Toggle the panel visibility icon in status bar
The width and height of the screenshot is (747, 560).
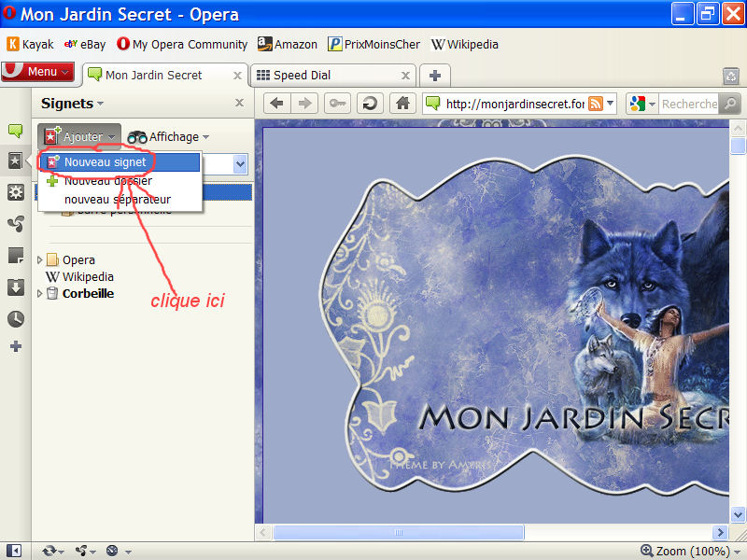tap(14, 551)
